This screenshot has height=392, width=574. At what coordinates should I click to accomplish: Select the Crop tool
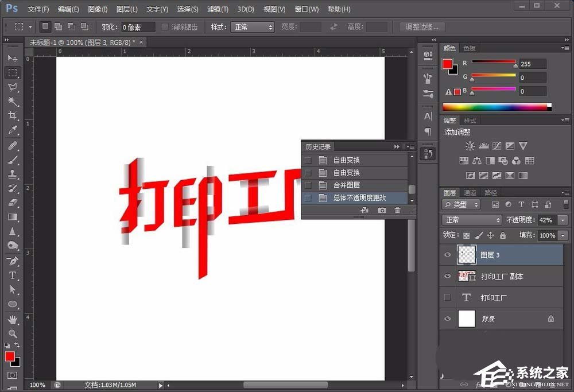pos(13,116)
